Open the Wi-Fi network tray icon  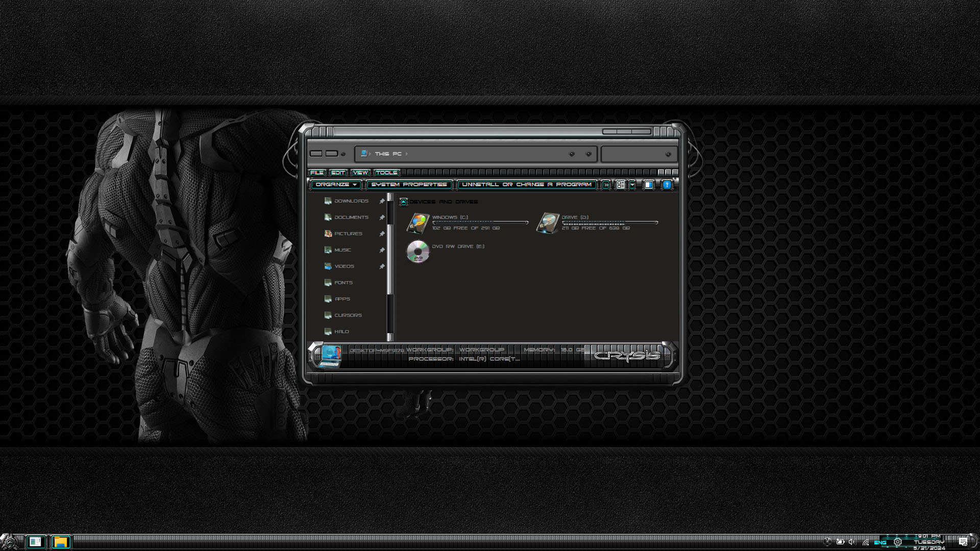(x=866, y=542)
